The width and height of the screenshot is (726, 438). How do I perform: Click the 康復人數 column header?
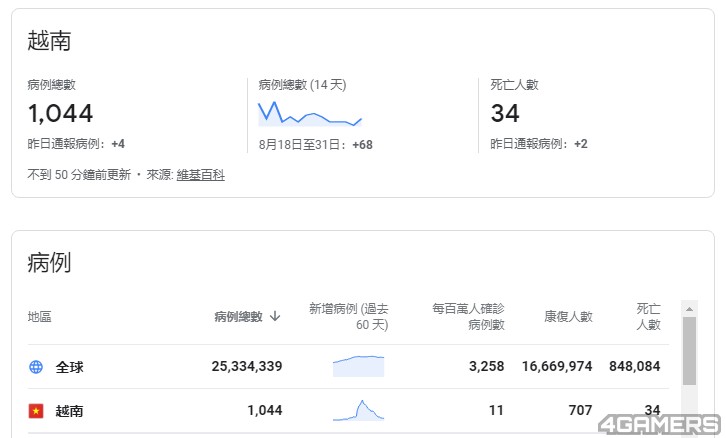568,317
